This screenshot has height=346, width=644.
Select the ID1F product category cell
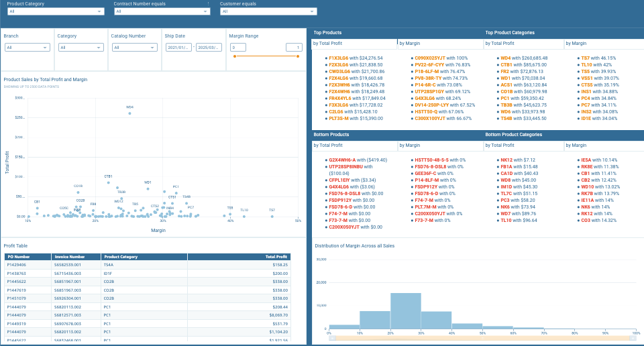(x=144, y=274)
